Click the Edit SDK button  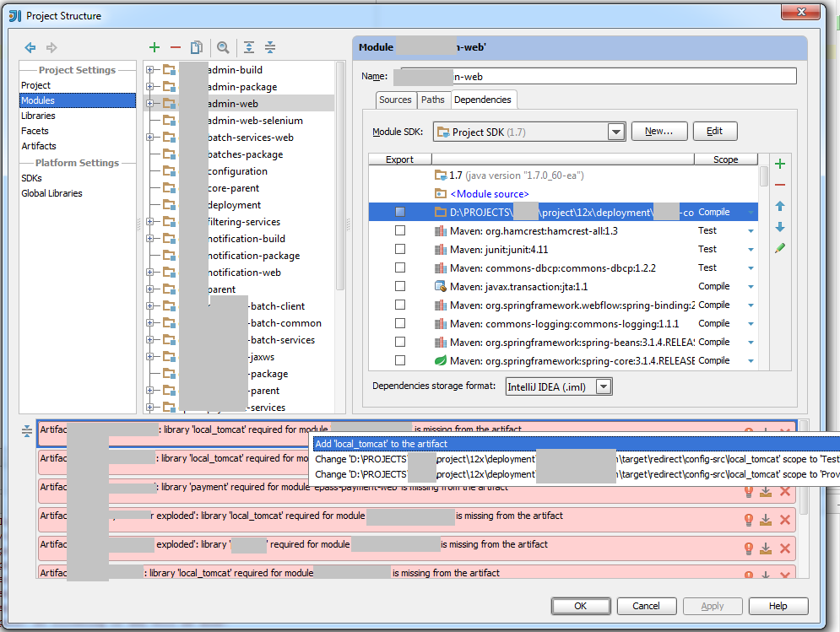tap(715, 132)
